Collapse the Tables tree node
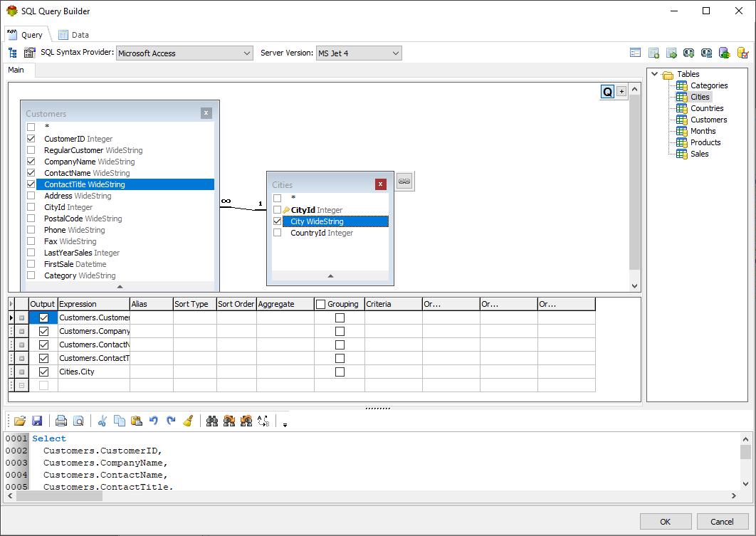This screenshot has width=756, height=536. 654,74
